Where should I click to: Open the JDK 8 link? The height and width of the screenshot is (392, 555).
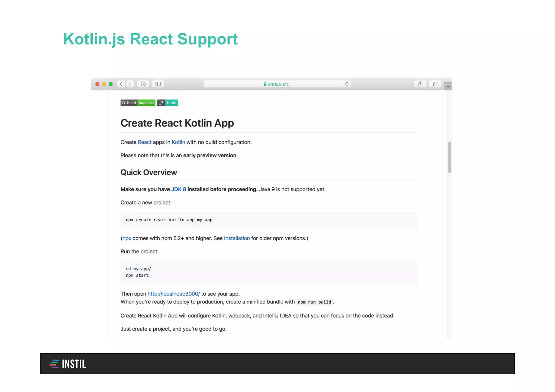[x=179, y=189]
